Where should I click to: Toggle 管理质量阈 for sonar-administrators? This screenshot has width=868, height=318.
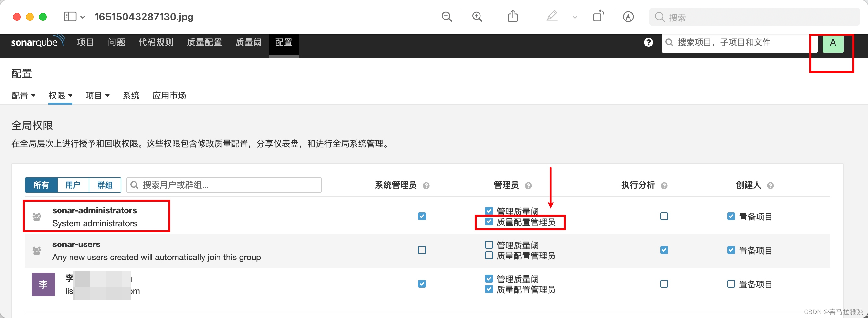point(489,211)
